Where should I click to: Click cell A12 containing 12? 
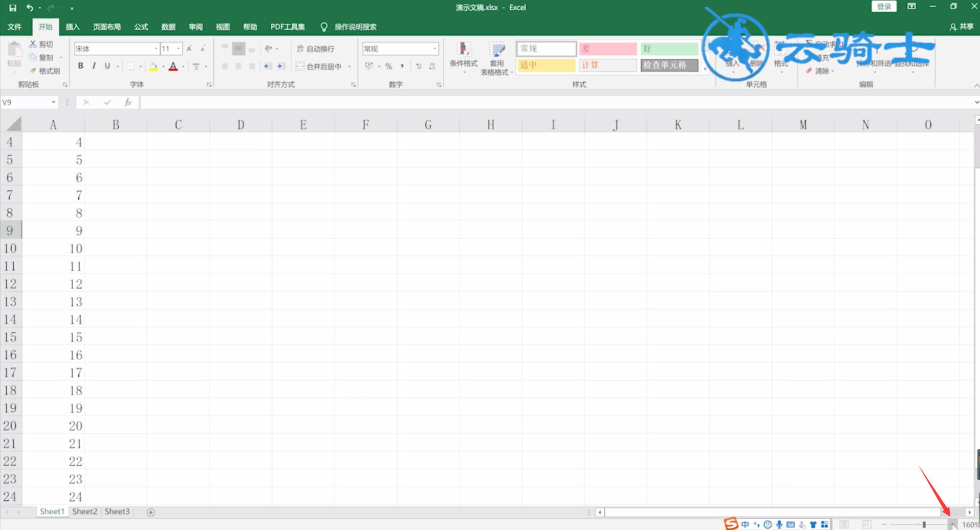(x=53, y=283)
